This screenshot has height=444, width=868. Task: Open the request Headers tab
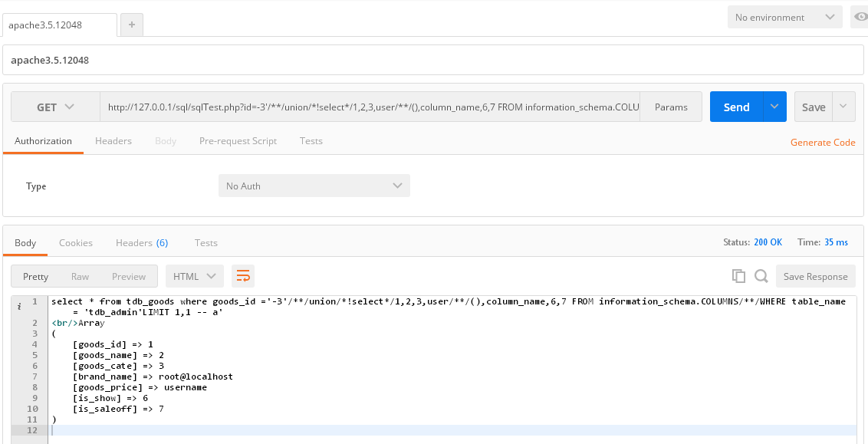(x=113, y=141)
